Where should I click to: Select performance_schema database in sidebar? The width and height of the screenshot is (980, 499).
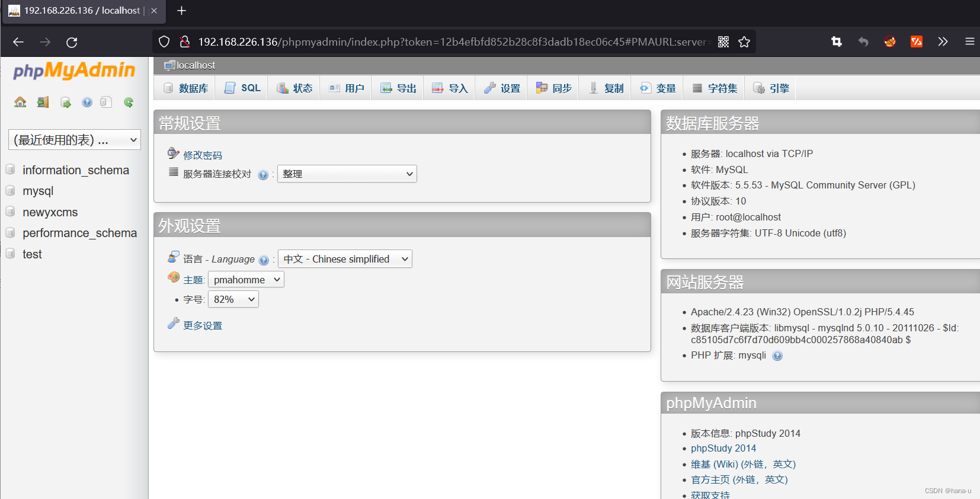[x=80, y=233]
